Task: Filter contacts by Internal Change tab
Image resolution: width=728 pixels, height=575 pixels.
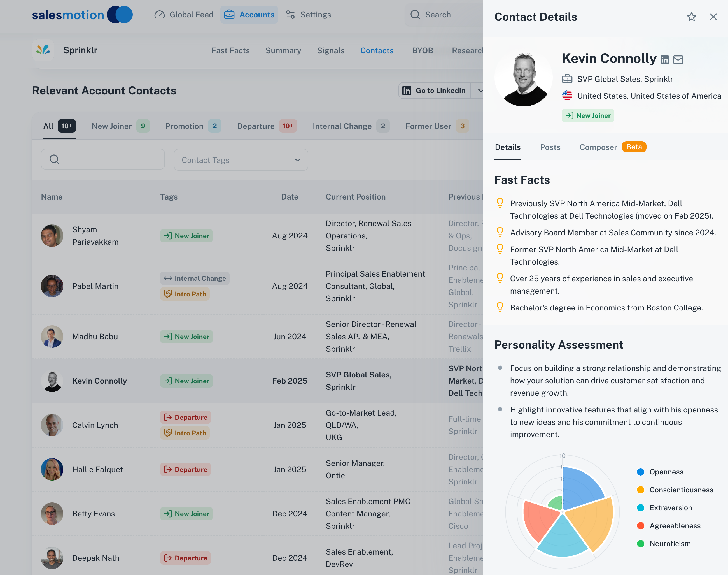Action: (x=351, y=126)
